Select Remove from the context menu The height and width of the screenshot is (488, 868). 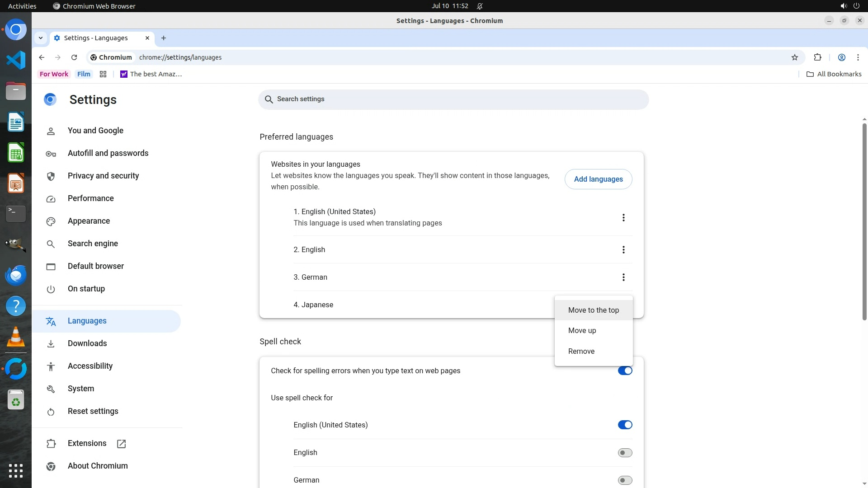tap(581, 351)
